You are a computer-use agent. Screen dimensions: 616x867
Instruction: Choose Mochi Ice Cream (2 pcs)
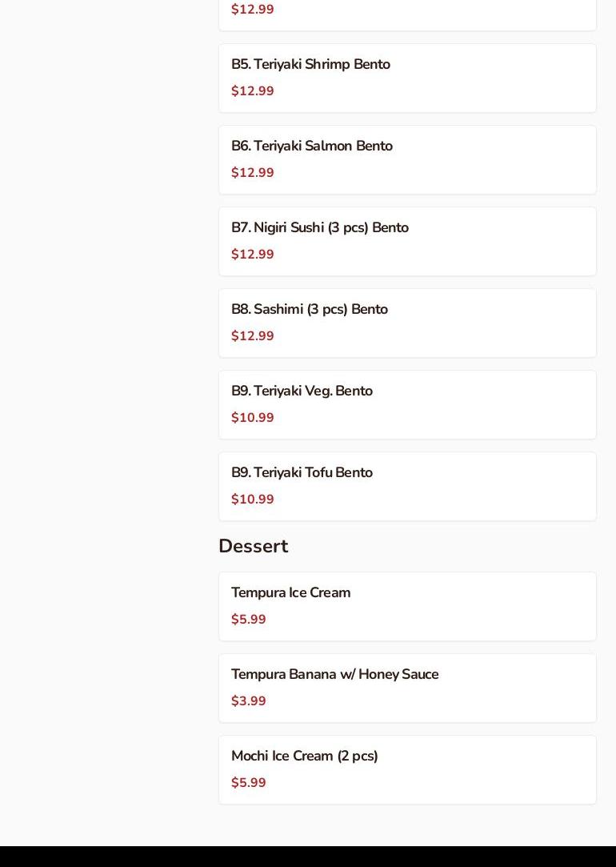(304, 757)
